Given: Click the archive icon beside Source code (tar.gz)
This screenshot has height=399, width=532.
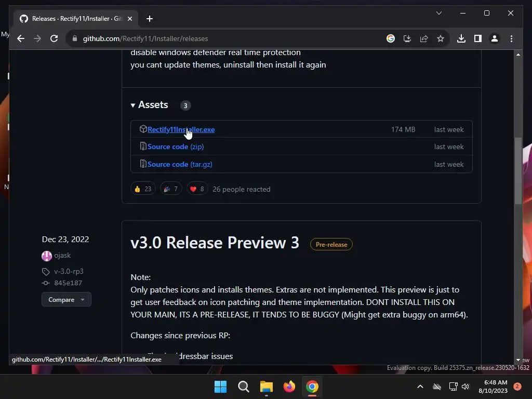Looking at the screenshot, I should pyautogui.click(x=143, y=164).
